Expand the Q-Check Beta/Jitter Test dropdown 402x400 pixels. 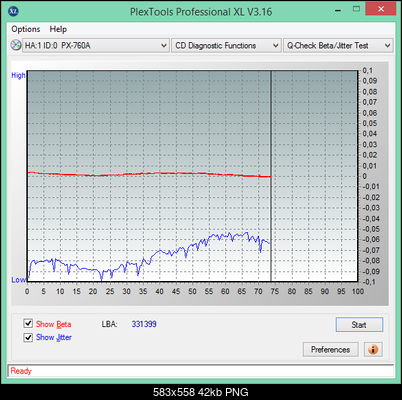pyautogui.click(x=338, y=45)
